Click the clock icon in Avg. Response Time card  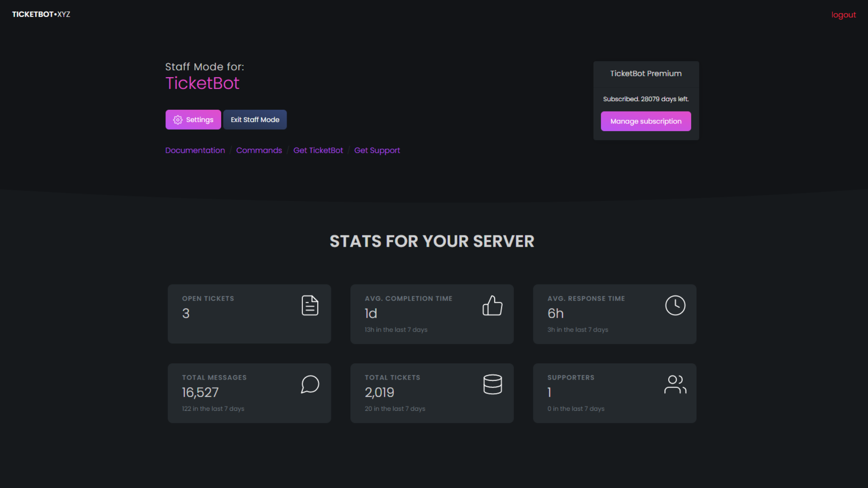tap(675, 305)
